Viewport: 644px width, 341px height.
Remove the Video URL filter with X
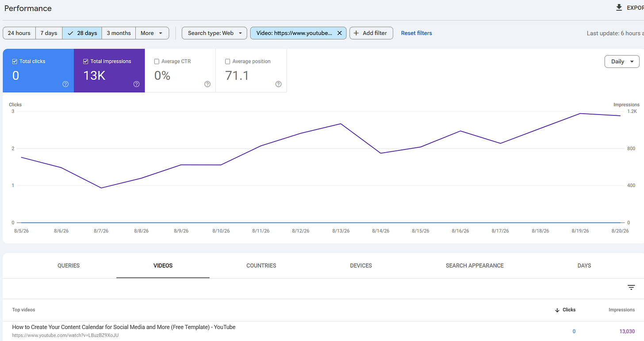coord(339,33)
